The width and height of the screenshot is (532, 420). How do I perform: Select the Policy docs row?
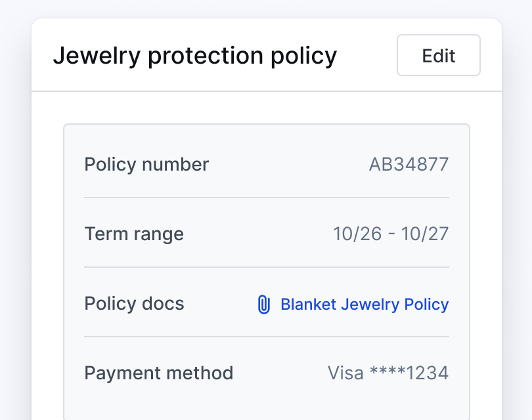point(197,304)
